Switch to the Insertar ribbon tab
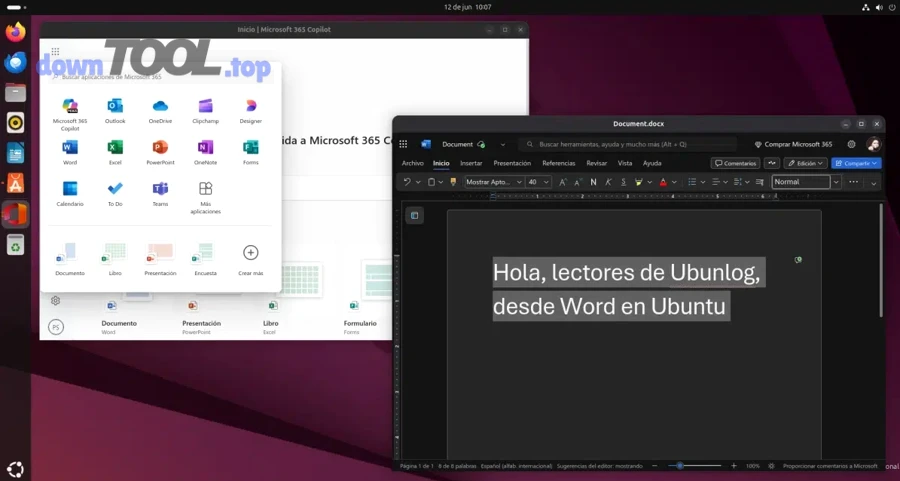 pos(470,163)
